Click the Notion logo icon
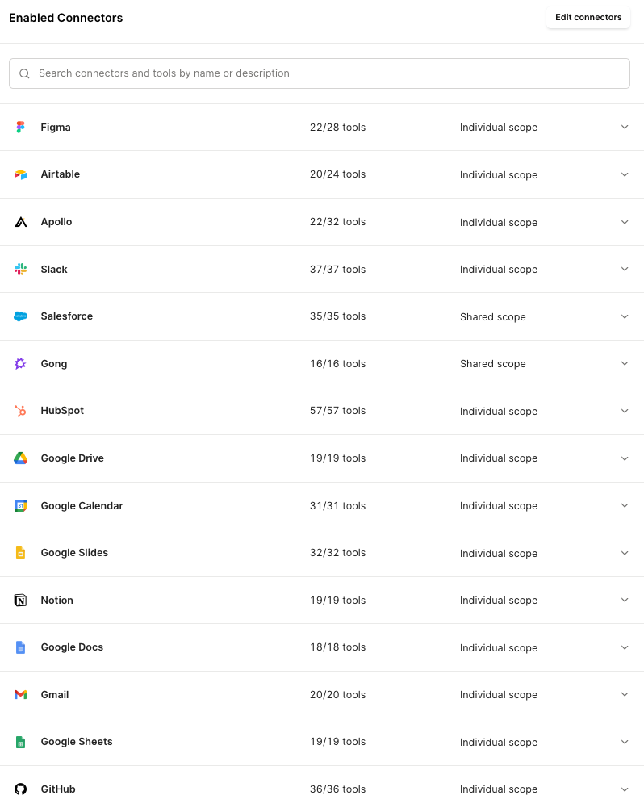Image resolution: width=644 pixels, height=812 pixels. pyautogui.click(x=20, y=601)
